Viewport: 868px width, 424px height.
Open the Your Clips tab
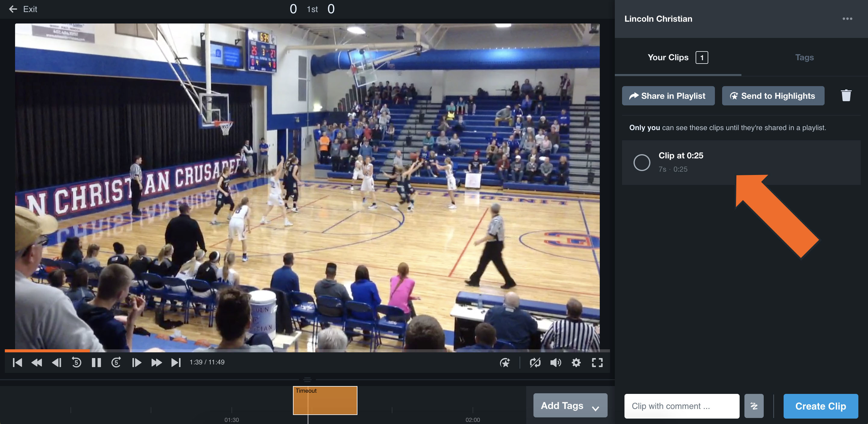tap(668, 57)
